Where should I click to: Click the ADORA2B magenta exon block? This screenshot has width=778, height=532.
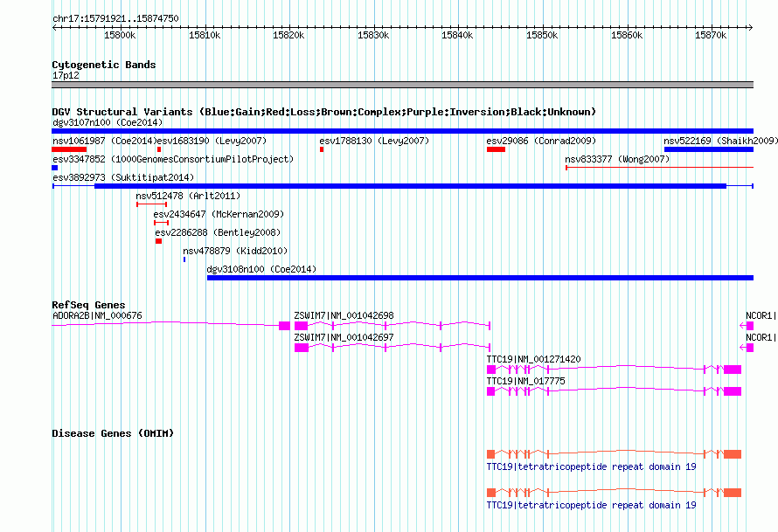pos(284,326)
